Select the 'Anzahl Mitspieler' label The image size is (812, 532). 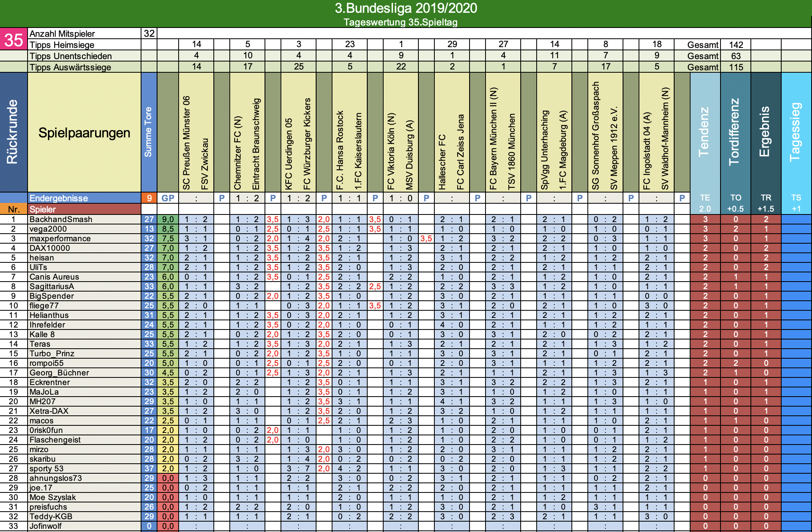(62, 34)
